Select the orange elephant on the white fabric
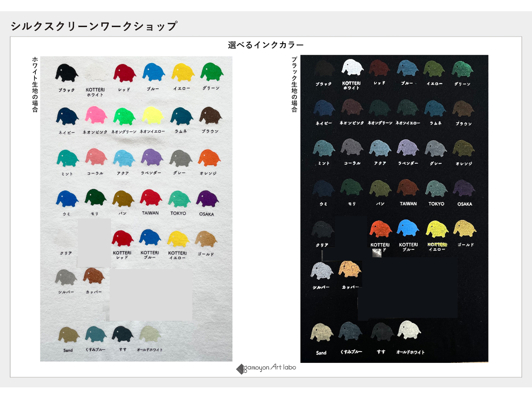Image resolution: width=532 pixels, height=399 pixels. click(x=209, y=158)
